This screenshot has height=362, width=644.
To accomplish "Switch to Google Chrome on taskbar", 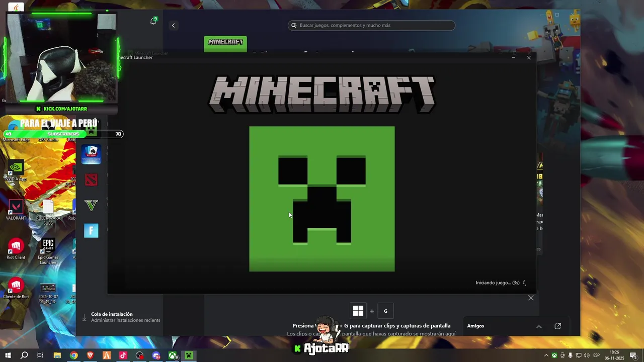I will (74, 355).
